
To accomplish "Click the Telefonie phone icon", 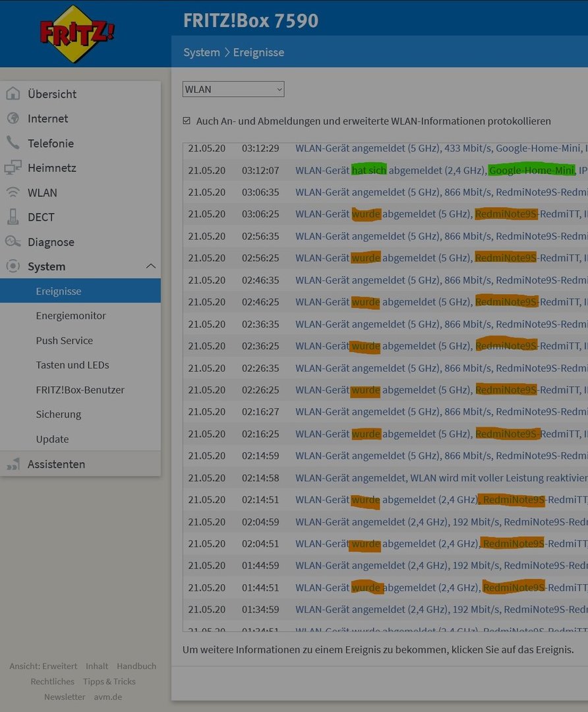I will coord(13,143).
